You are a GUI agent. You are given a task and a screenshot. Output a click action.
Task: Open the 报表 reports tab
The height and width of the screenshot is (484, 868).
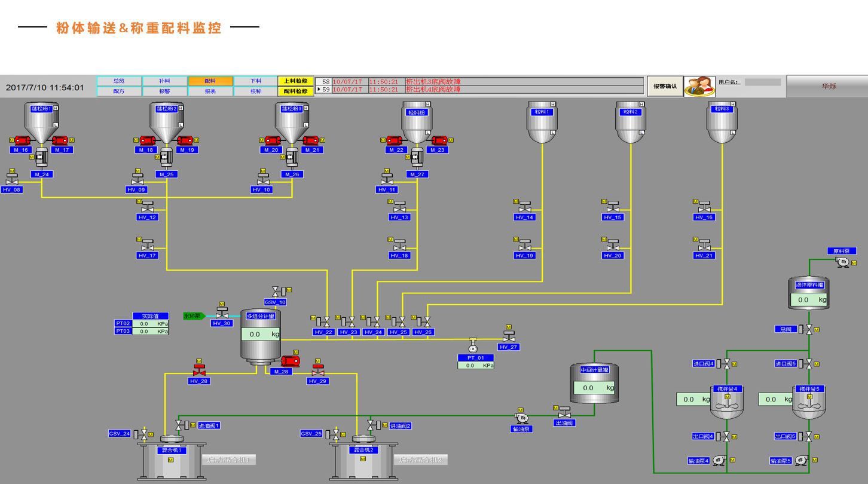click(x=210, y=91)
